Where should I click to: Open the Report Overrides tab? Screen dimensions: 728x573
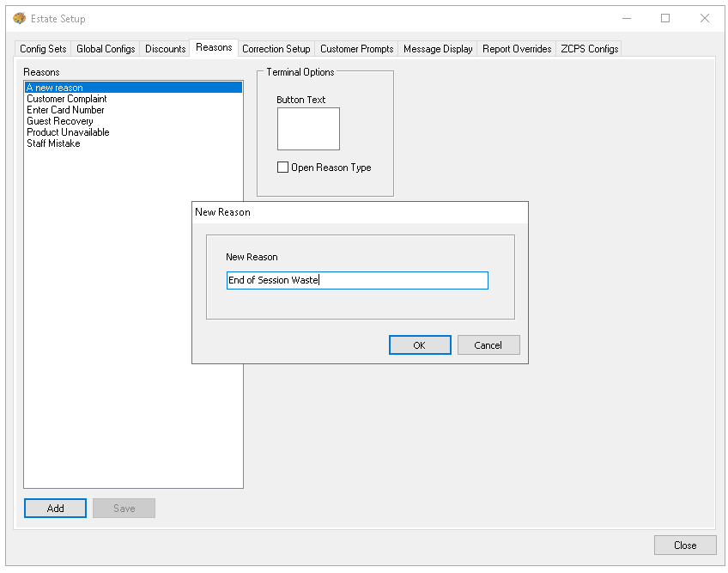click(517, 49)
